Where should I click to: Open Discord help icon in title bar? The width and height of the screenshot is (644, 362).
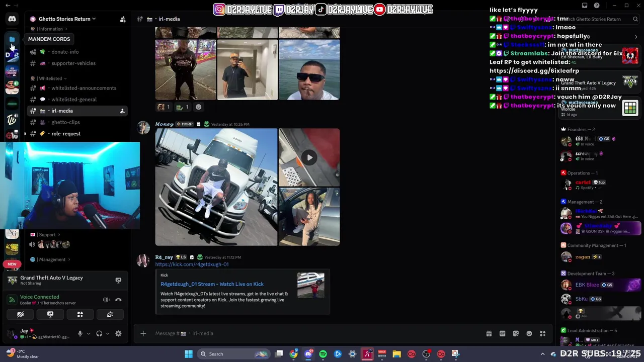pyautogui.click(x=597, y=6)
